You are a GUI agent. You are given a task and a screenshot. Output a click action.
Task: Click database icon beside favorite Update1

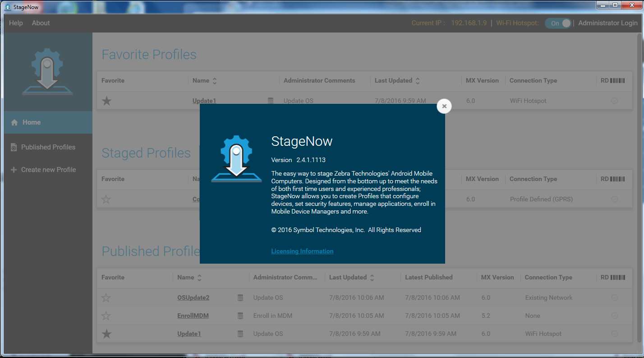tap(271, 101)
